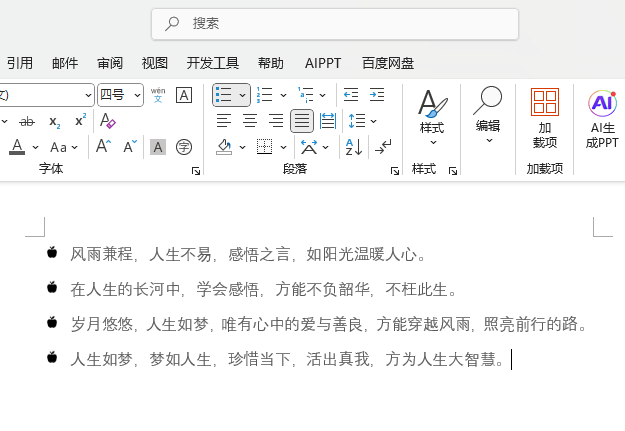Viewport: 625px width, 431px height.
Task: Open the font dialog launcher
Action: pos(196,171)
